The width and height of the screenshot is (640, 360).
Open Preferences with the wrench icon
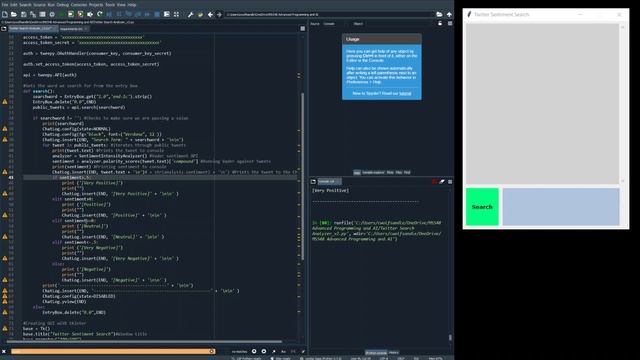click(x=190, y=14)
